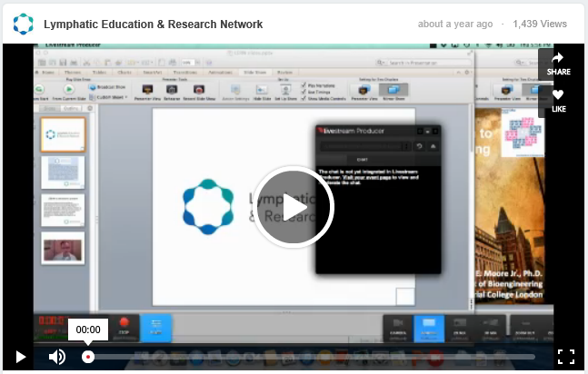Click the small play icon in the control bar
588x374 pixels.
point(21,357)
